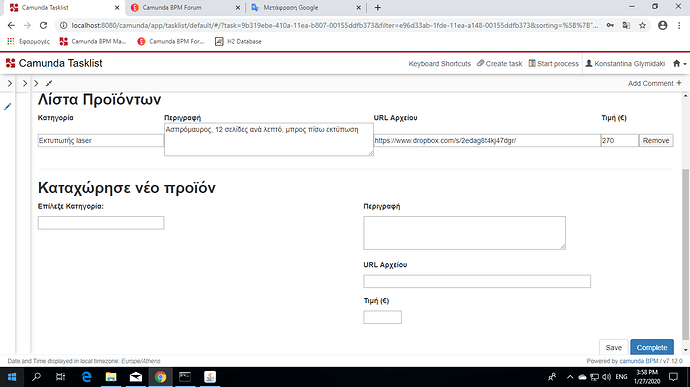Focus the Κατηγορία field with Εκτυπωτής laser

pos(101,140)
